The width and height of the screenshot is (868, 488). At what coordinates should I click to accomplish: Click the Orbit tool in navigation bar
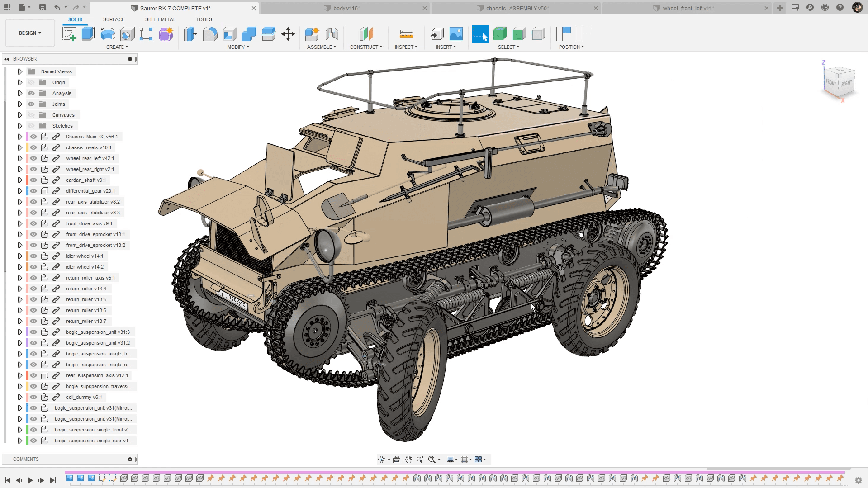coord(382,460)
